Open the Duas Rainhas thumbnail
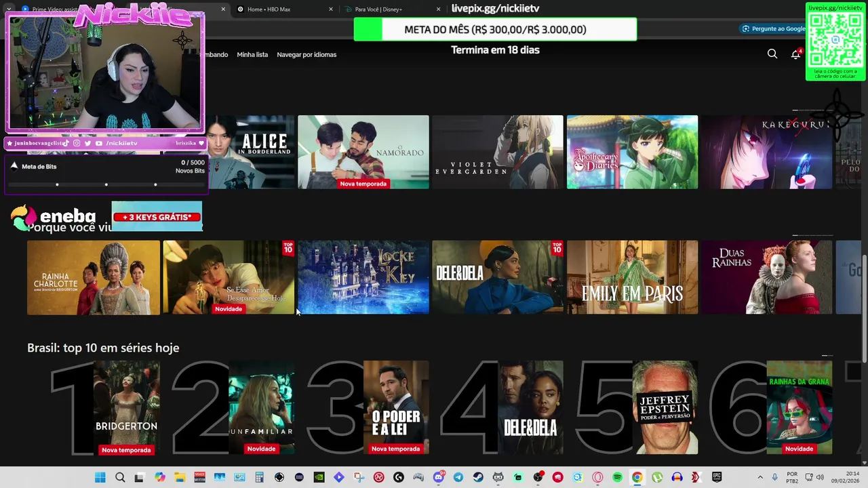 click(766, 277)
